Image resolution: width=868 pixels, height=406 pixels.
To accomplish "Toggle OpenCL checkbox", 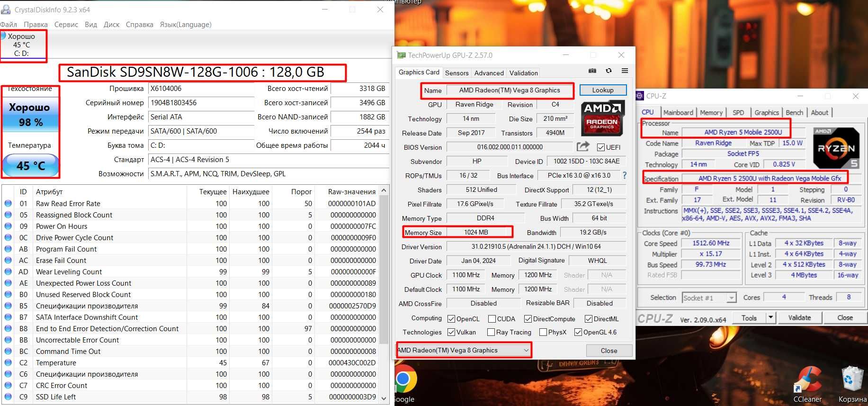I will click(451, 319).
